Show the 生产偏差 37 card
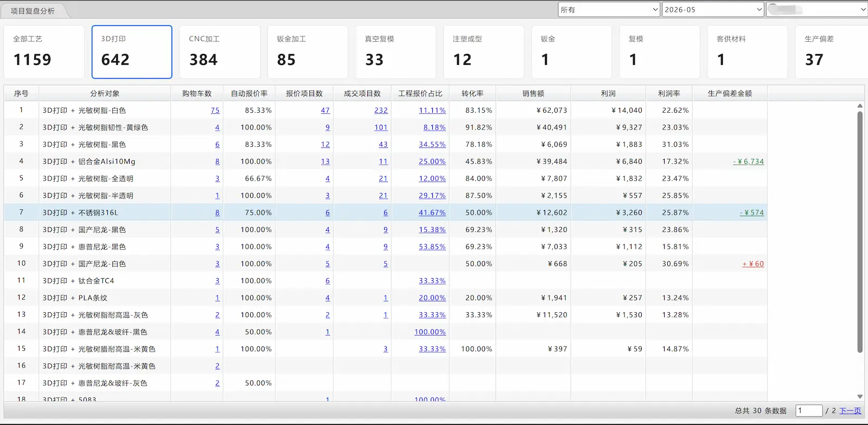This screenshot has height=425, width=868. click(x=832, y=52)
